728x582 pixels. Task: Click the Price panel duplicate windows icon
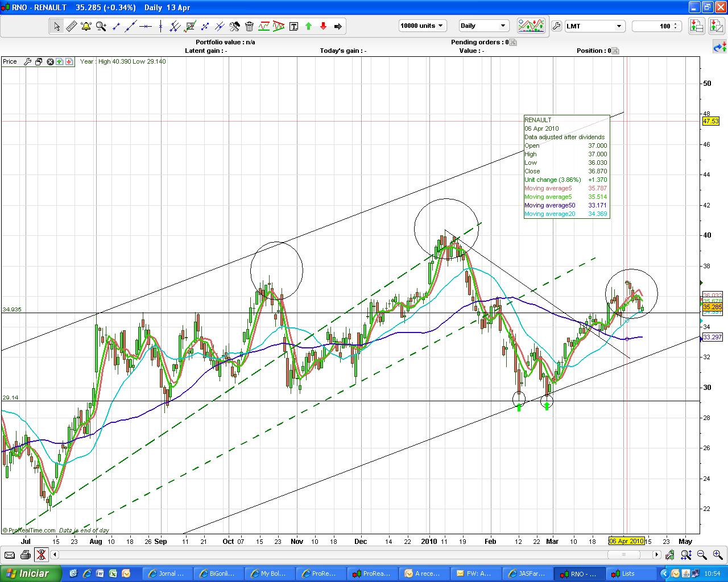[38, 61]
